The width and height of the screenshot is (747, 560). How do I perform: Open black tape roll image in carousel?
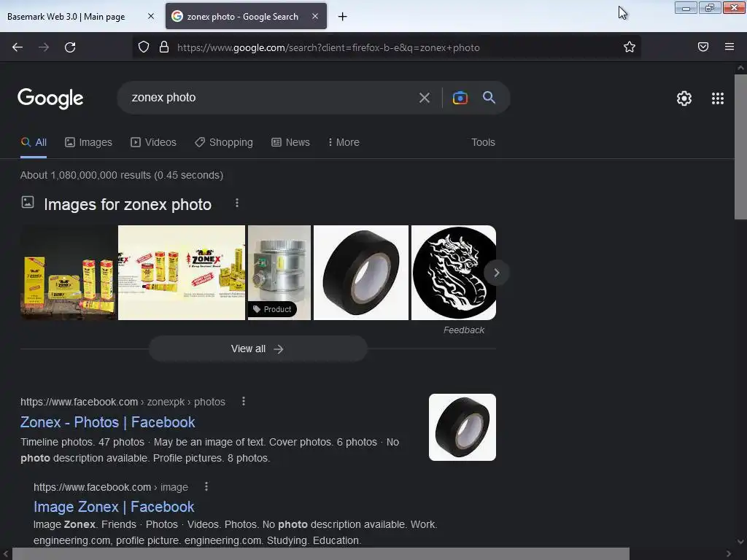click(x=361, y=273)
